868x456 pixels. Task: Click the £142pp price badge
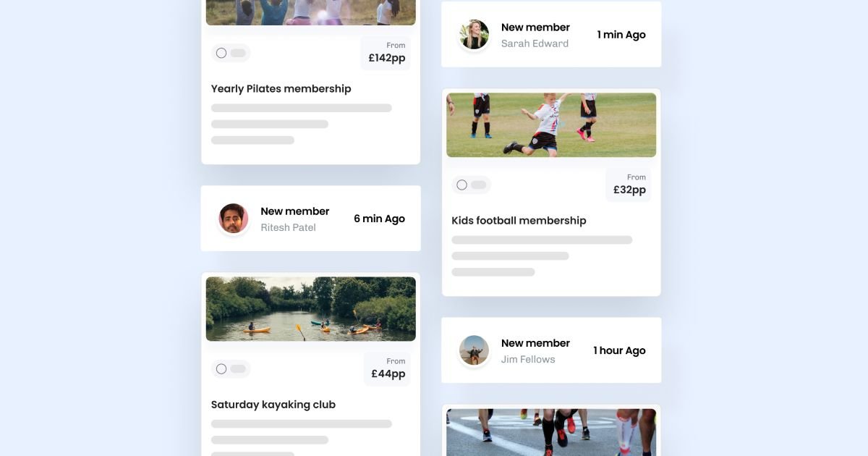click(x=386, y=53)
